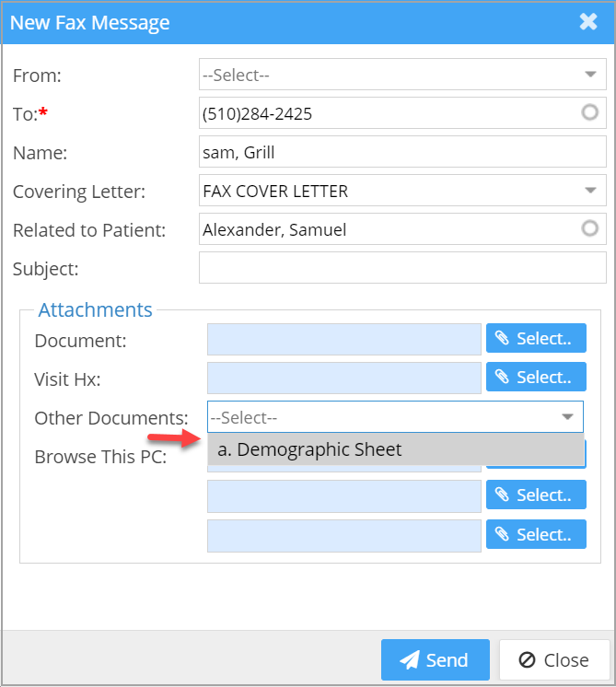Click the Related to Patient text field

click(x=387, y=229)
